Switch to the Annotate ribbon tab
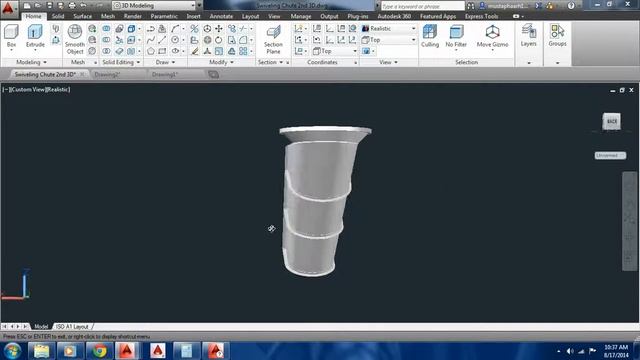The image size is (640, 360). 221,16
